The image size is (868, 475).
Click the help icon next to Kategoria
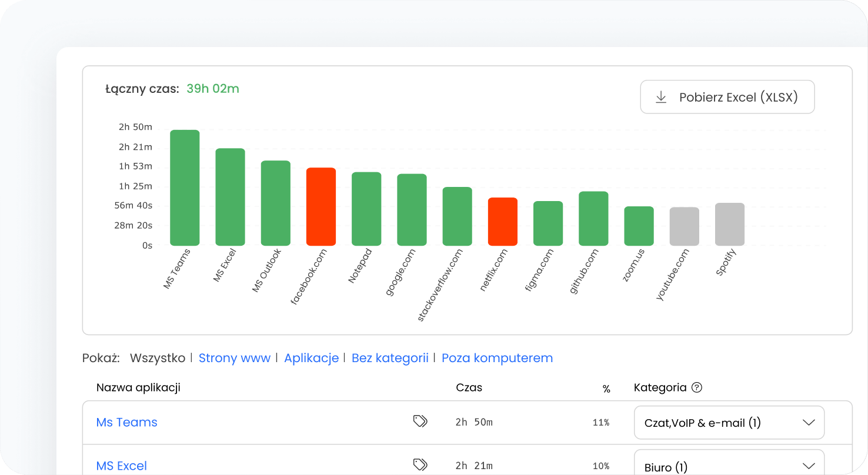tap(697, 387)
